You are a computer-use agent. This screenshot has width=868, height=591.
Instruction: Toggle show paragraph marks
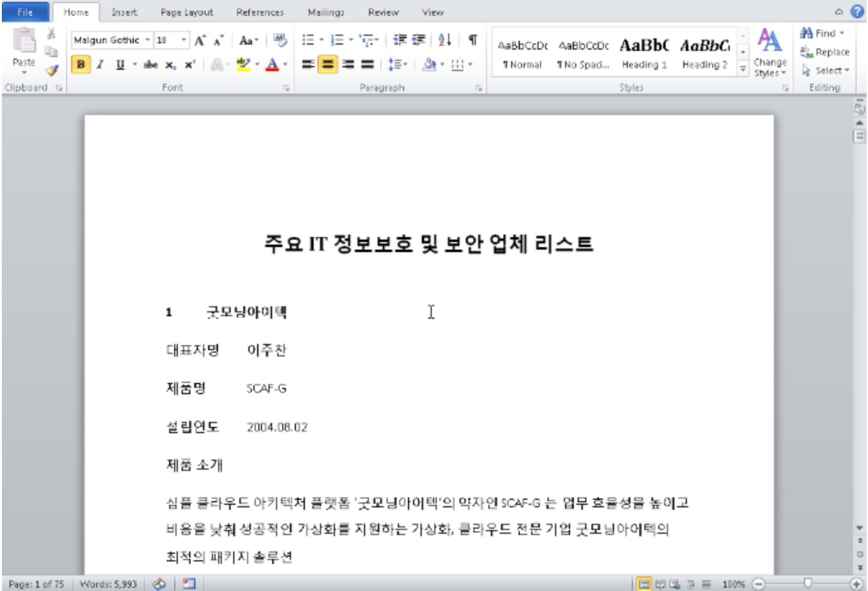click(x=473, y=40)
